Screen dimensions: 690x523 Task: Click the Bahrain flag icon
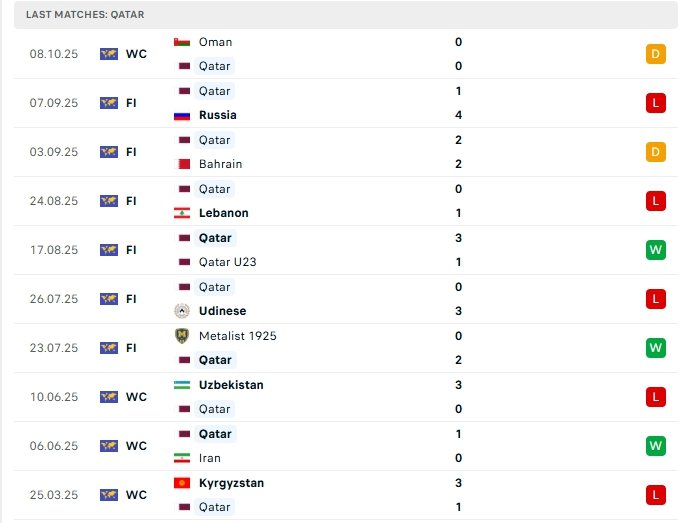182,164
